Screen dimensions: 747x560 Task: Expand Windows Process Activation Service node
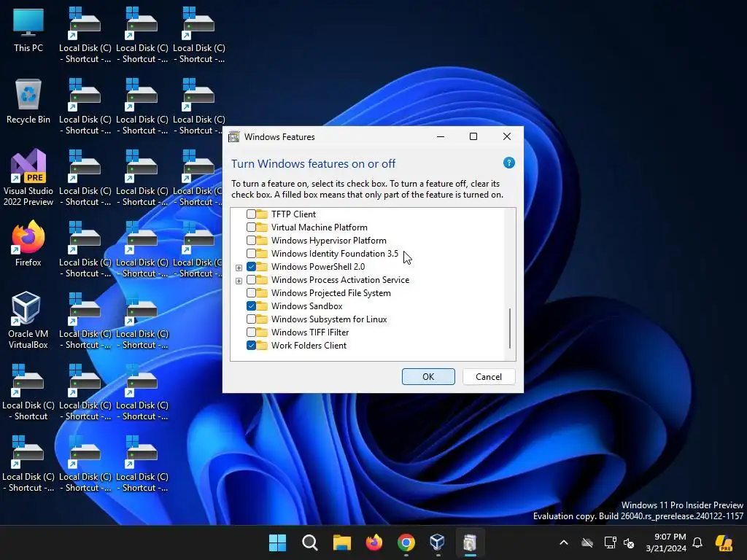click(239, 281)
